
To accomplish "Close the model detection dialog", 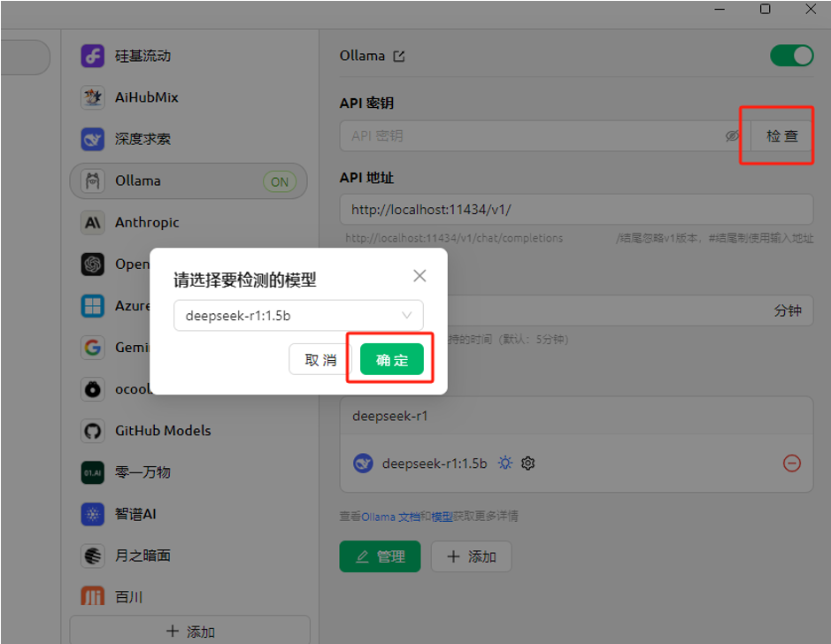I will [x=419, y=276].
